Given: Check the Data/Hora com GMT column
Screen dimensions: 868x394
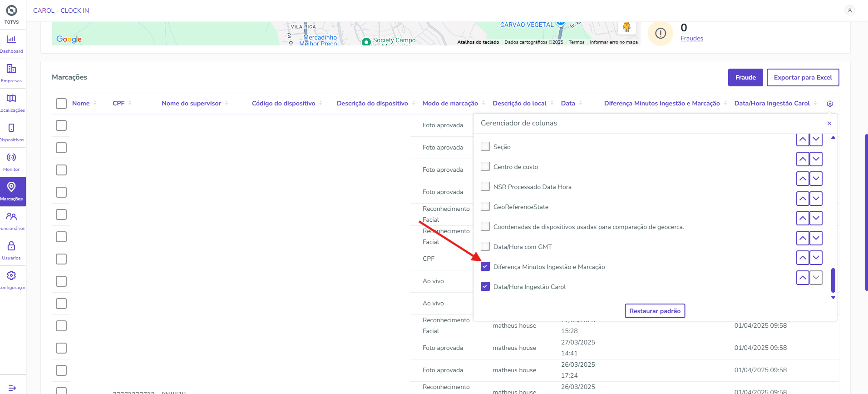Looking at the screenshot, I should (485, 247).
